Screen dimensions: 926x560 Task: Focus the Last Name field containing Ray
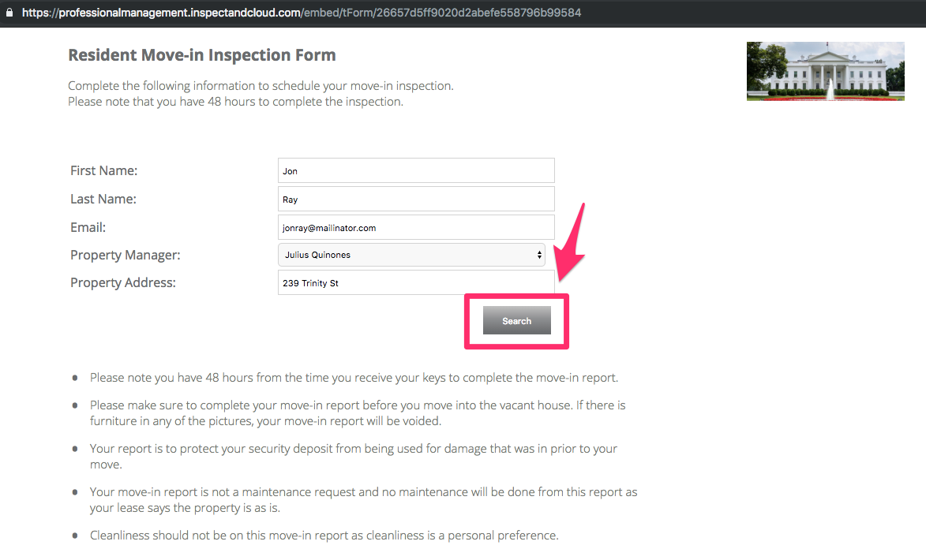pos(416,199)
